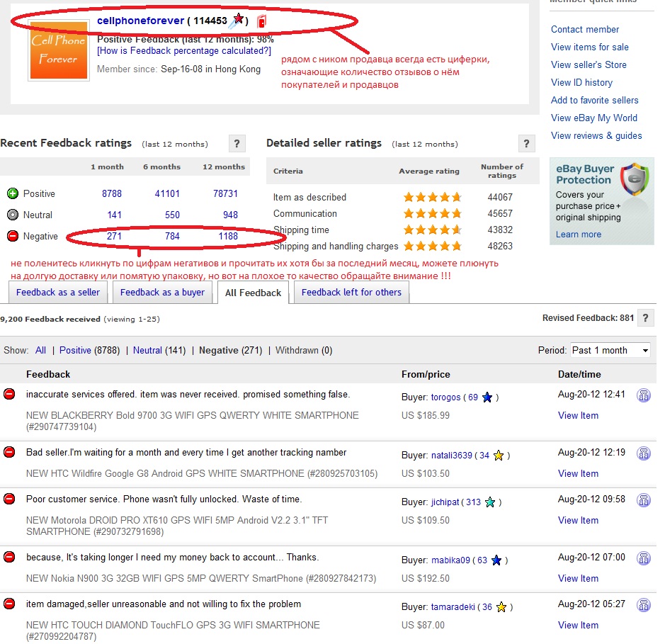Click 6 months negative count 784
Image resolution: width=665 pixels, height=644 pixels.
click(x=173, y=237)
